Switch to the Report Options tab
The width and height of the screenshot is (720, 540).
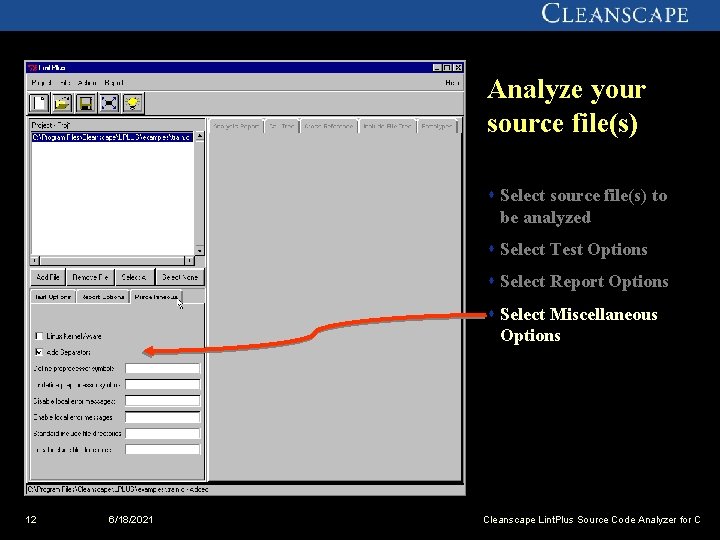point(103,297)
